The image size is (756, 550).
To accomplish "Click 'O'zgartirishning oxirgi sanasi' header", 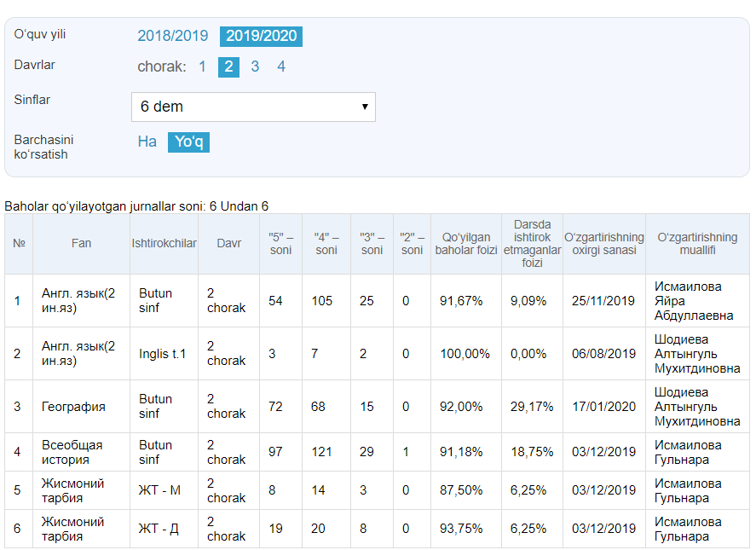I will click(604, 244).
